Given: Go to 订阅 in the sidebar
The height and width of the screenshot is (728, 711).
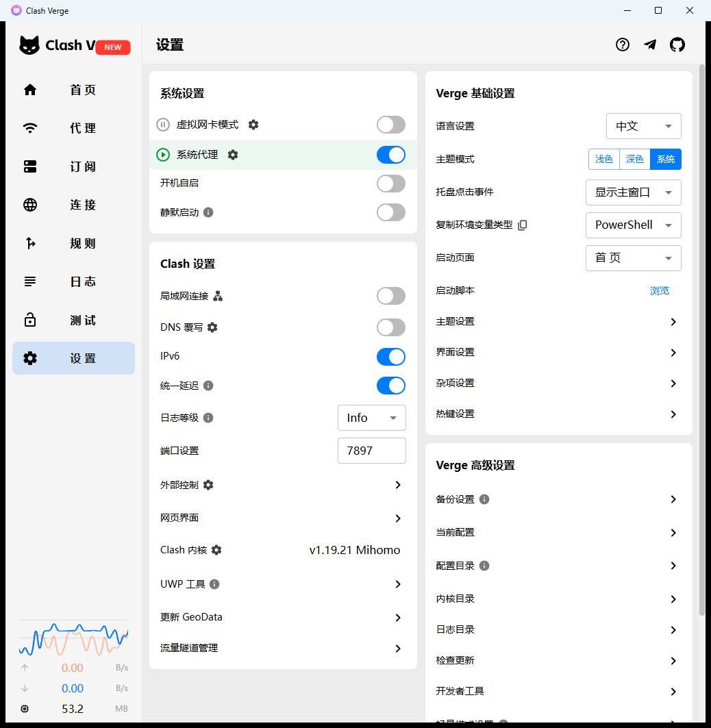Looking at the screenshot, I should pos(74,166).
